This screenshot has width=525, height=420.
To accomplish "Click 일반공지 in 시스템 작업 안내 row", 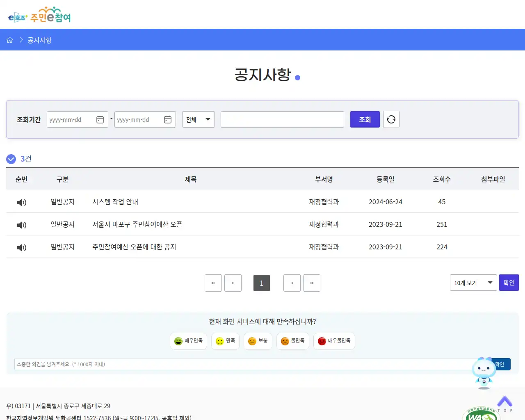I will click(x=62, y=202).
